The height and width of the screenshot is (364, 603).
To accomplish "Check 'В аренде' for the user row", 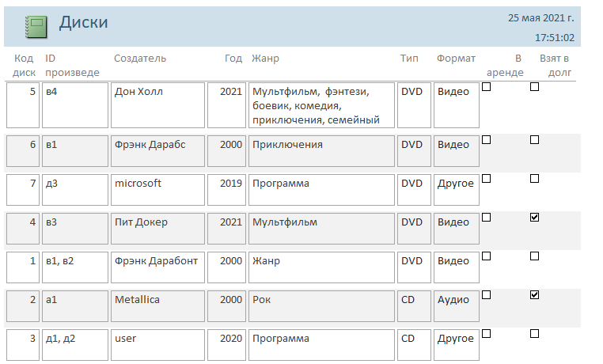I will [487, 333].
